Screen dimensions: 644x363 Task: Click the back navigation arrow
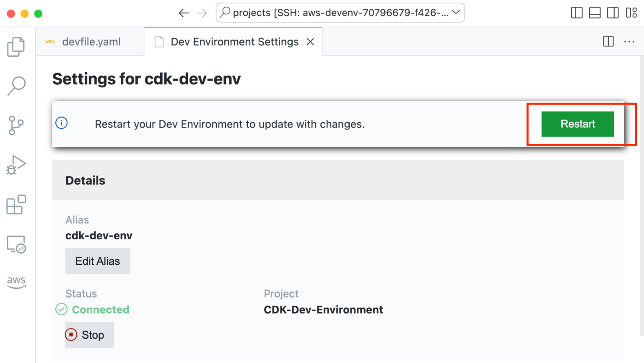[184, 13]
